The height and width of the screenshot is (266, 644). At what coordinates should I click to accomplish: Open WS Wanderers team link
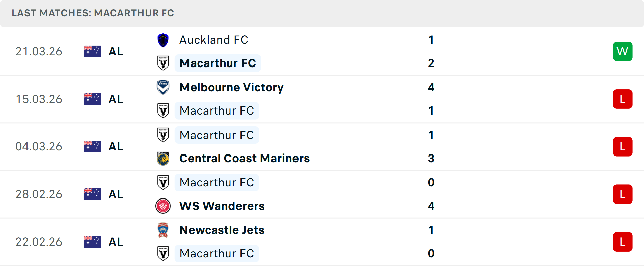[222, 206]
